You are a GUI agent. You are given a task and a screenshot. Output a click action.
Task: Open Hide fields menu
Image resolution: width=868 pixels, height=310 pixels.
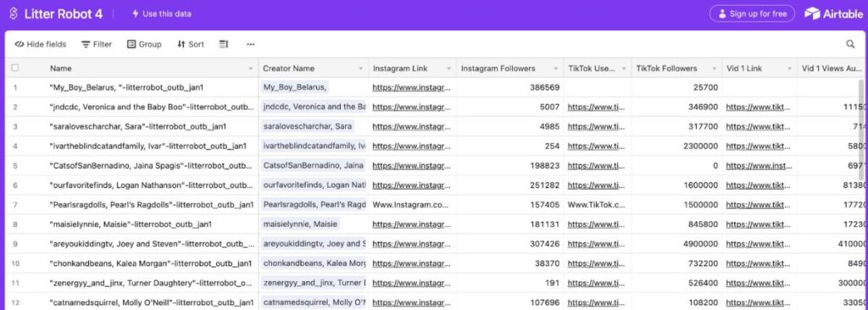tap(40, 44)
